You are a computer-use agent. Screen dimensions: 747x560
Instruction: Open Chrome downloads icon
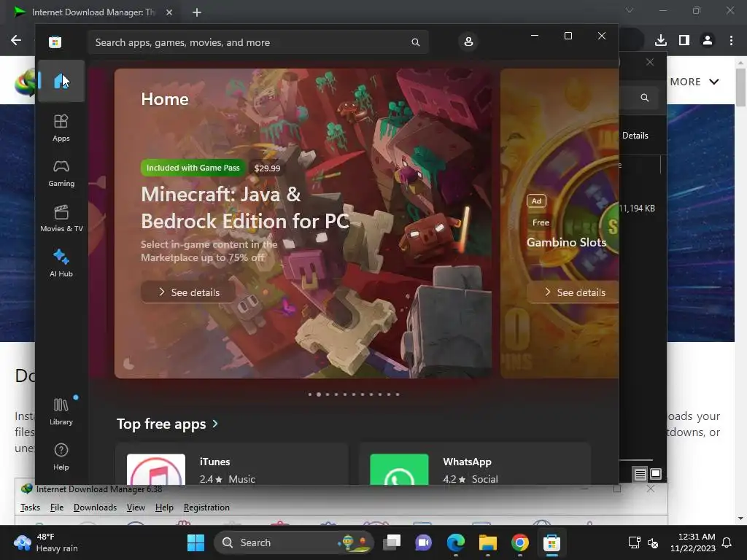[x=660, y=40]
